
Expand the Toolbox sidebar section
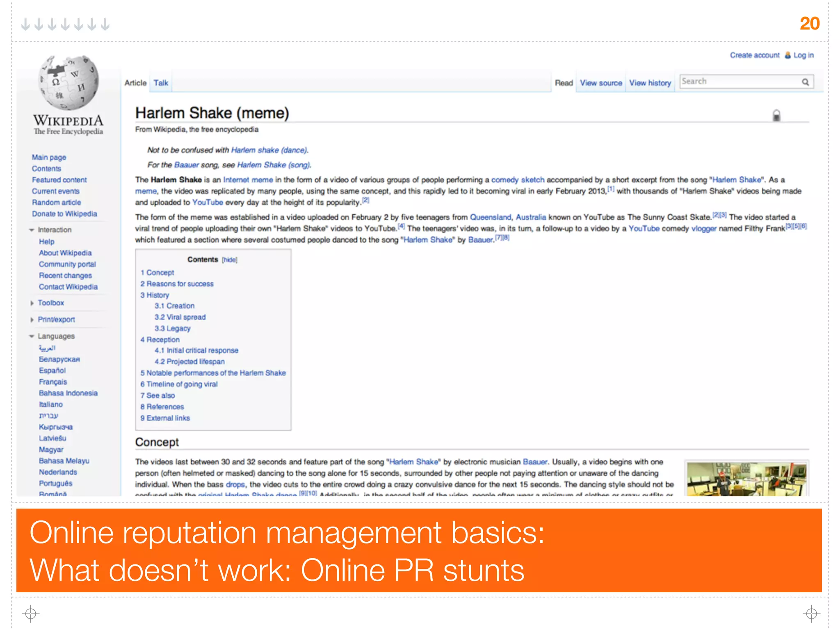[32, 303]
